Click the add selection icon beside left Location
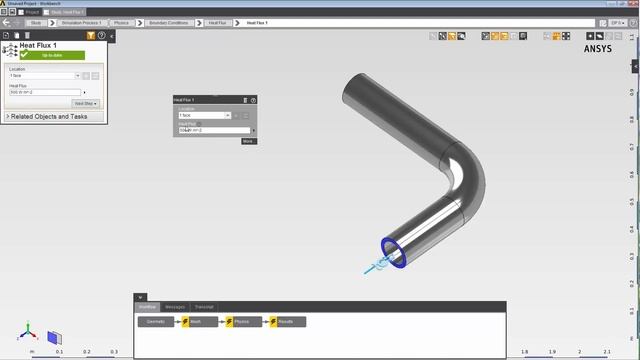This screenshot has height=360, width=640. tap(86, 76)
